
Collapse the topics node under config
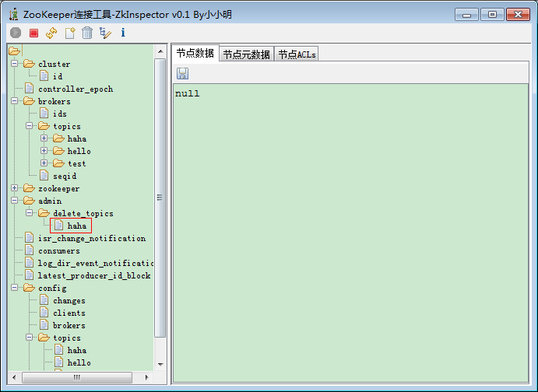pos(29,338)
